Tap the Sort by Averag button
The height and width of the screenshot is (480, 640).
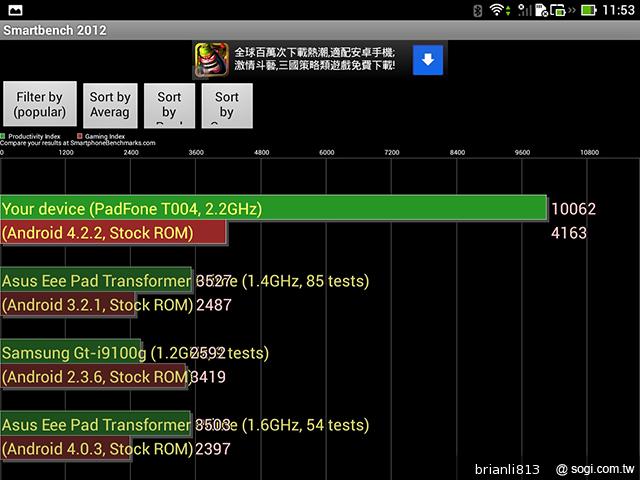point(110,105)
